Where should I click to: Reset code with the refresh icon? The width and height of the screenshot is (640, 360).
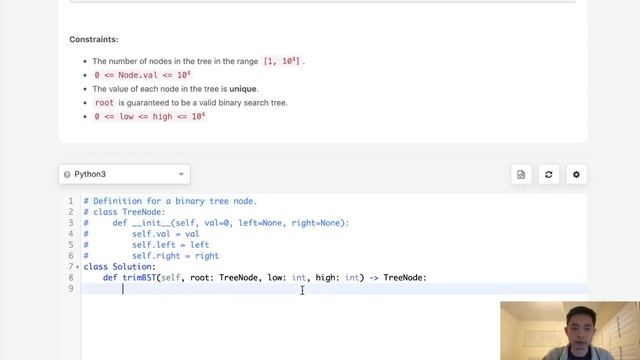pos(549,175)
